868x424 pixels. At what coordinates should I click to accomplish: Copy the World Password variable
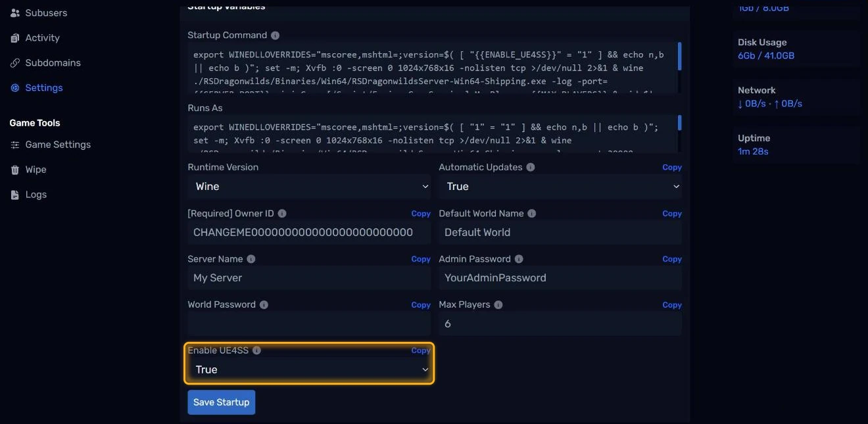click(421, 305)
